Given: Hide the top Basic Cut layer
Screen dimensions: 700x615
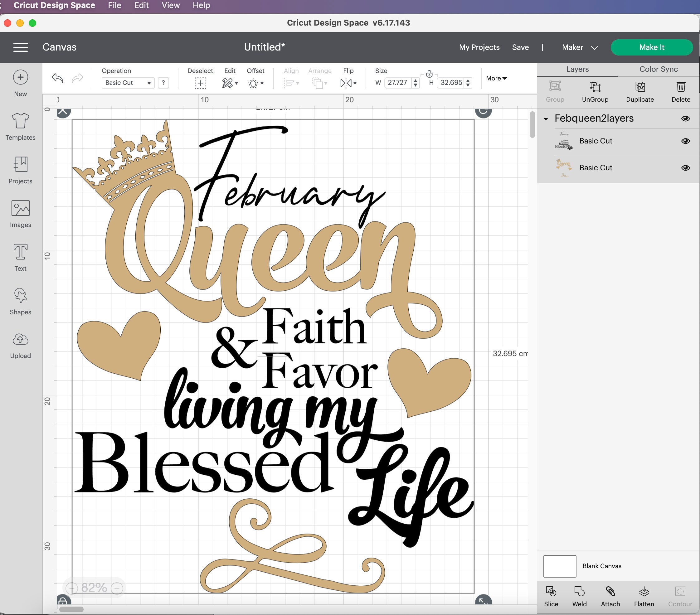Looking at the screenshot, I should click(x=686, y=141).
